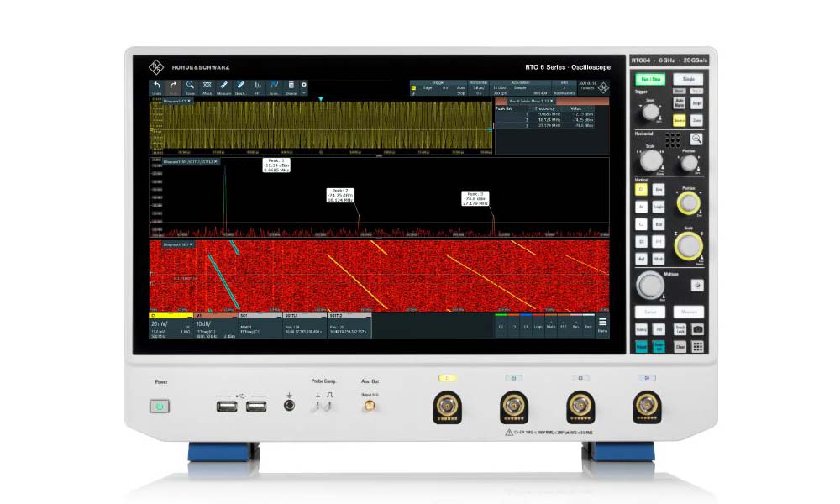Click the trigger position marker above waveform

[x=320, y=99]
